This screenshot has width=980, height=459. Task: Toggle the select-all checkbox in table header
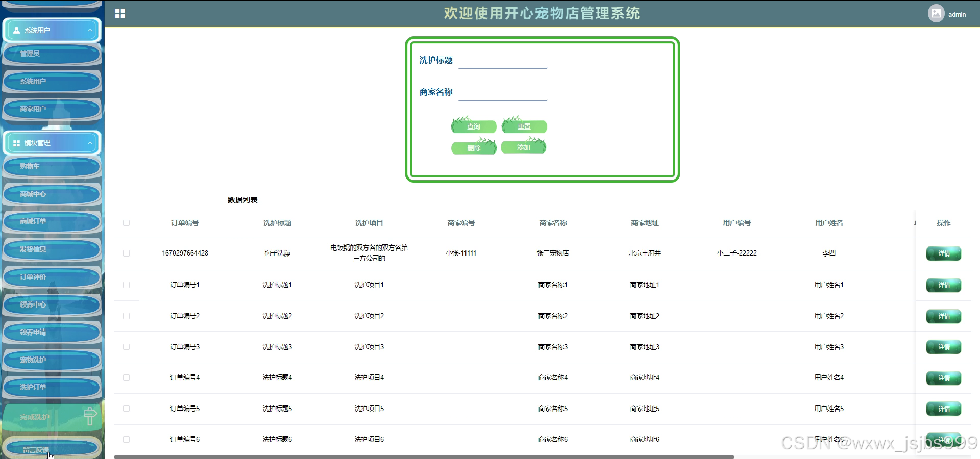[126, 223]
